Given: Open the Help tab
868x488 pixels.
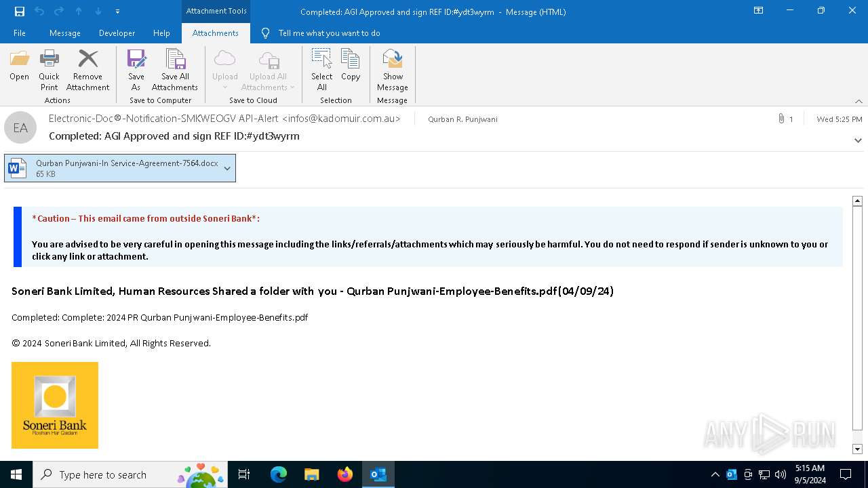Looking at the screenshot, I should point(161,33).
